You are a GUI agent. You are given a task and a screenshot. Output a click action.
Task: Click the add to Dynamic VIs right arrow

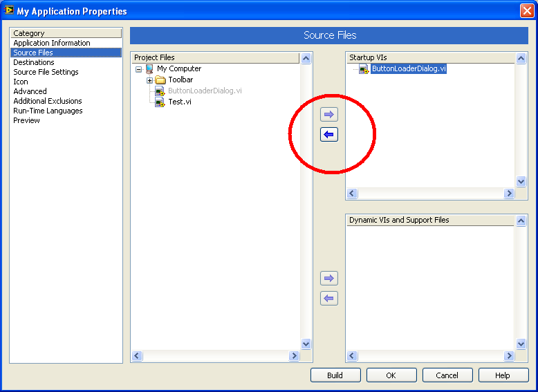[x=329, y=279]
